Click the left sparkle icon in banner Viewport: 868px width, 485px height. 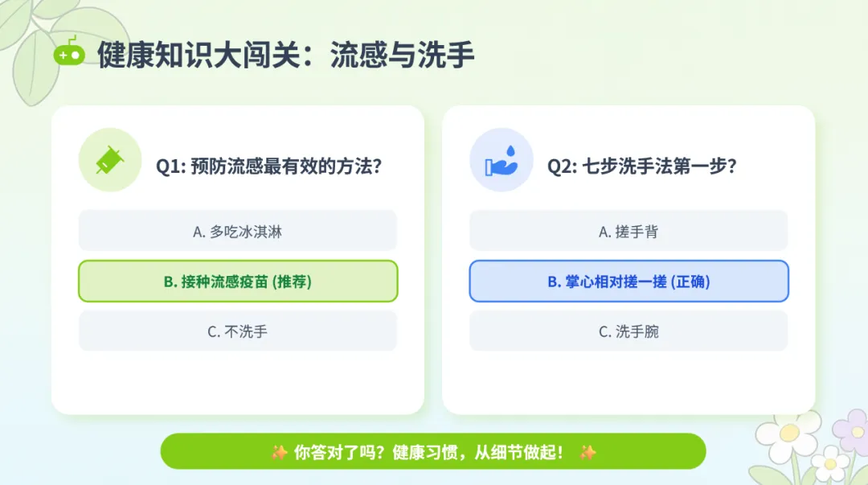(279, 452)
